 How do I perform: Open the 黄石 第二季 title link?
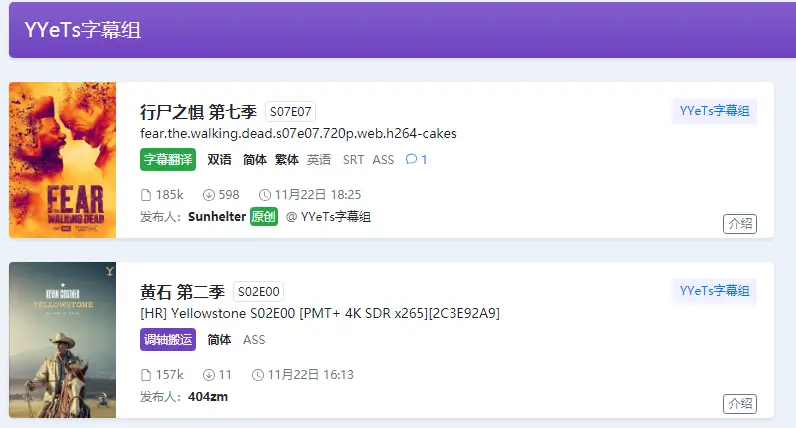[x=182, y=292]
